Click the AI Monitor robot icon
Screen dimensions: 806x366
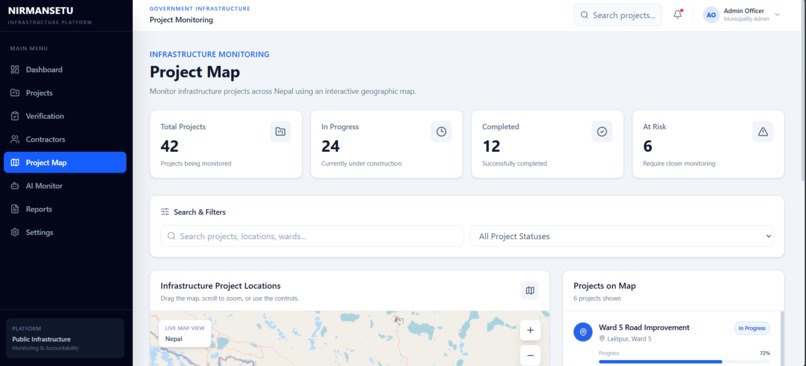(15, 186)
